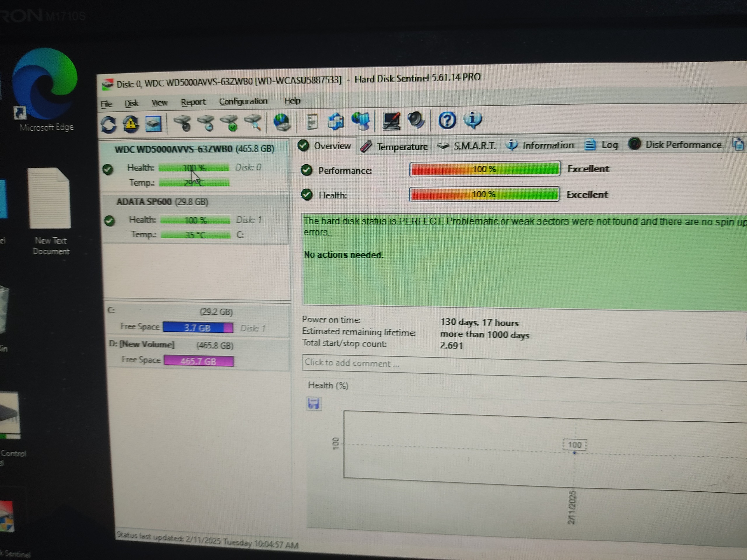Click the disk with green checkmark icon
747x560 pixels.
(x=229, y=122)
